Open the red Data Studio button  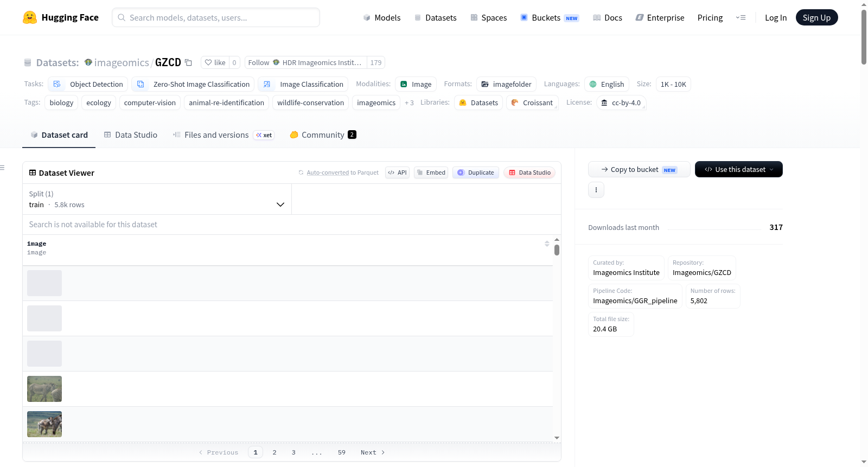click(x=529, y=172)
